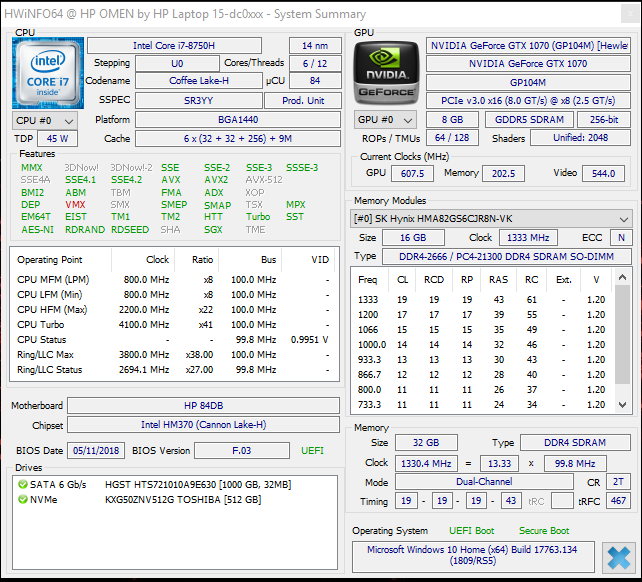The height and width of the screenshot is (582, 642).
Task: Click the green Secure Boot label
Action: pyautogui.click(x=544, y=531)
